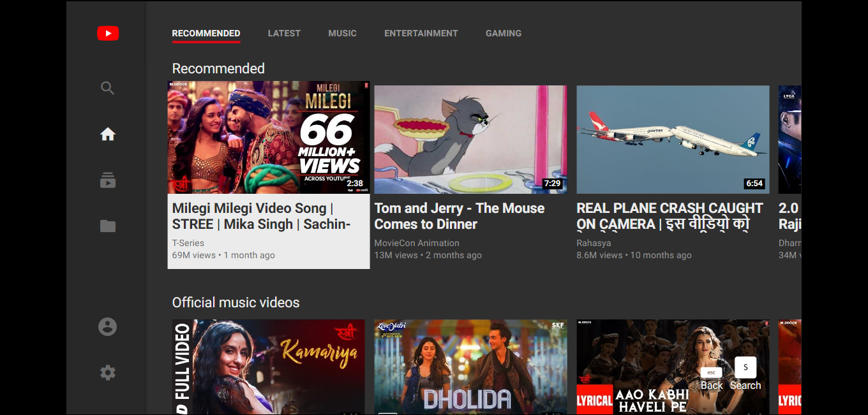Click the 7:29 duration badge
Image resolution: width=868 pixels, height=415 pixels.
click(552, 184)
